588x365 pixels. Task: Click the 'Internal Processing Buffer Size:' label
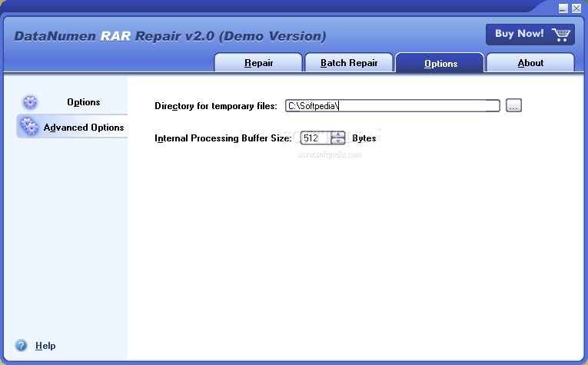pyautogui.click(x=223, y=138)
